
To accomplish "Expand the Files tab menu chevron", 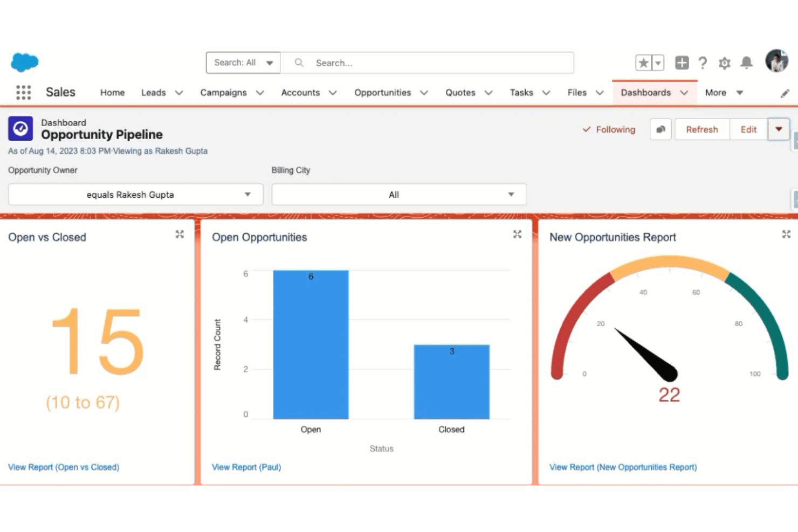I will [600, 93].
